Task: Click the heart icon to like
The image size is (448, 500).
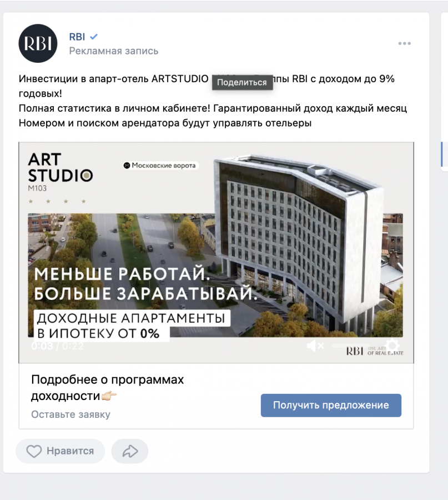Action: (x=34, y=451)
